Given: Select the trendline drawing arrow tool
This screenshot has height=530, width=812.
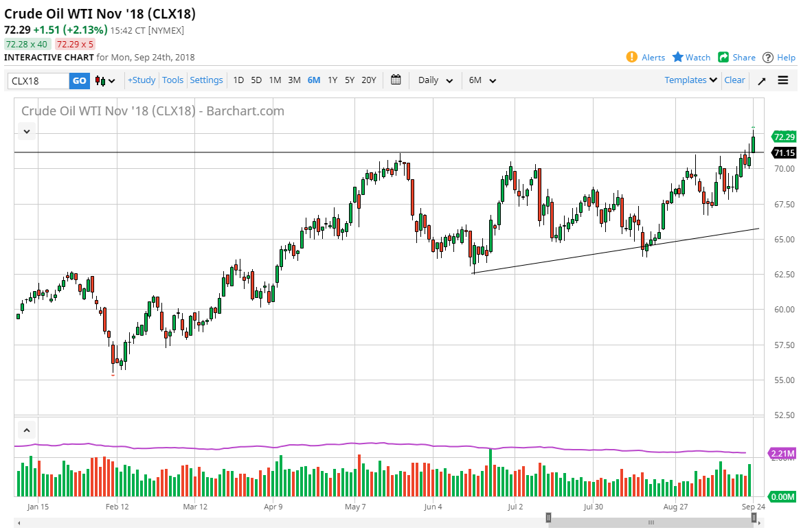Looking at the screenshot, I should click(763, 80).
